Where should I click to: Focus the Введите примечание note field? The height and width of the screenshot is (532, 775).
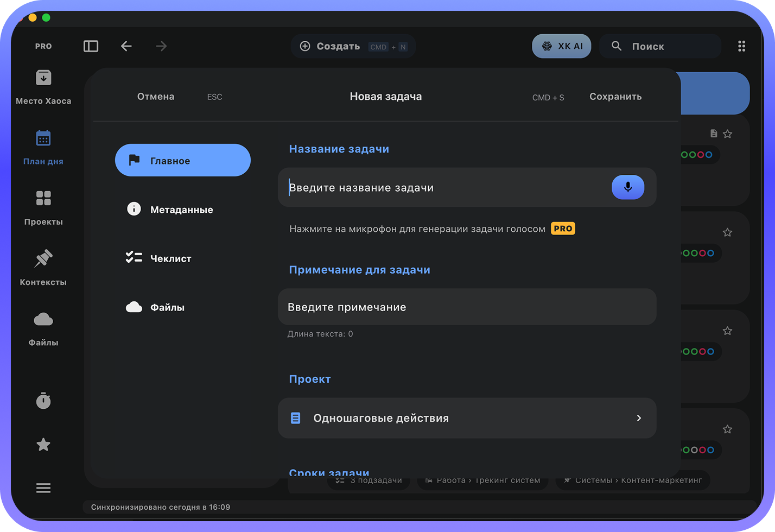point(467,307)
